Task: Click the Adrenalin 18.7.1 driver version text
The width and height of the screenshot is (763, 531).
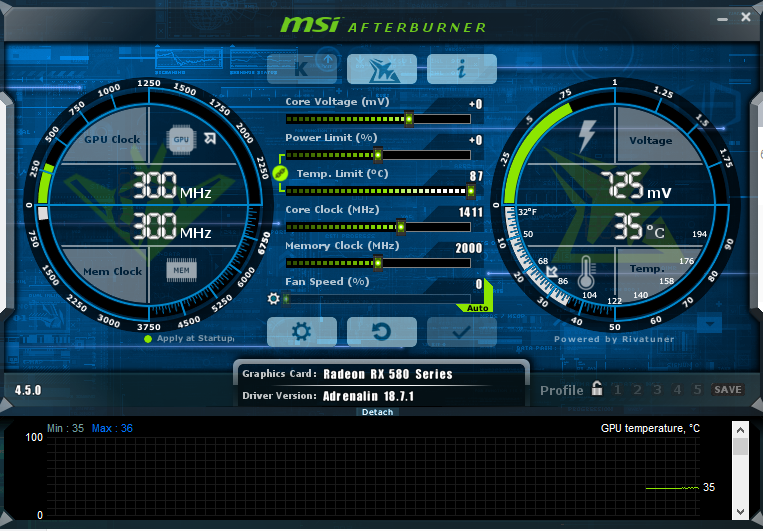Action: pos(368,396)
